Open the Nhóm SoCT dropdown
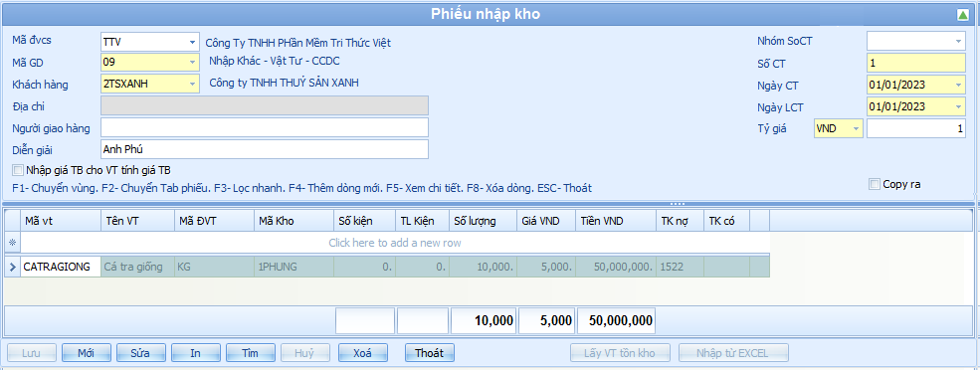Image resolution: width=980 pixels, height=370 pixels. click(x=959, y=41)
